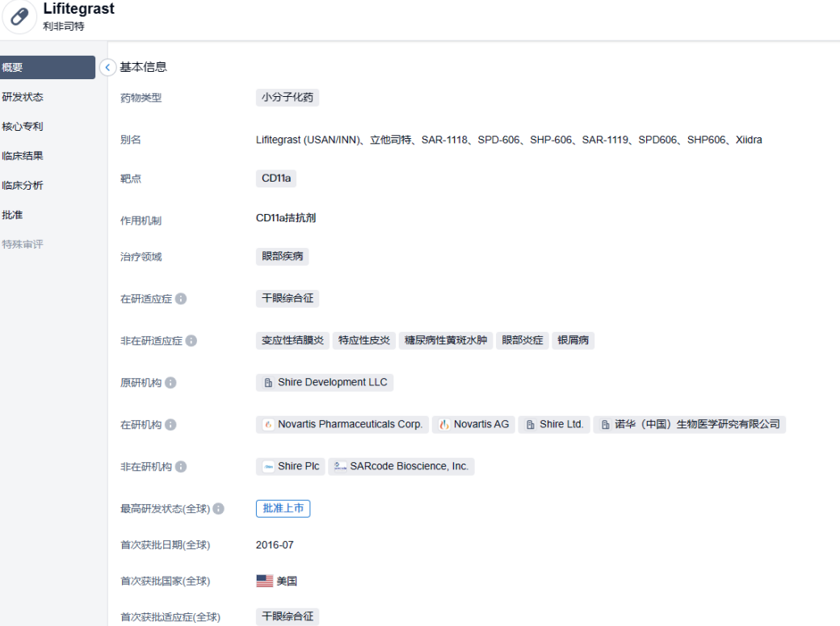Click info icon beside 非在研机构
This screenshot has height=626, width=840.
(x=181, y=467)
